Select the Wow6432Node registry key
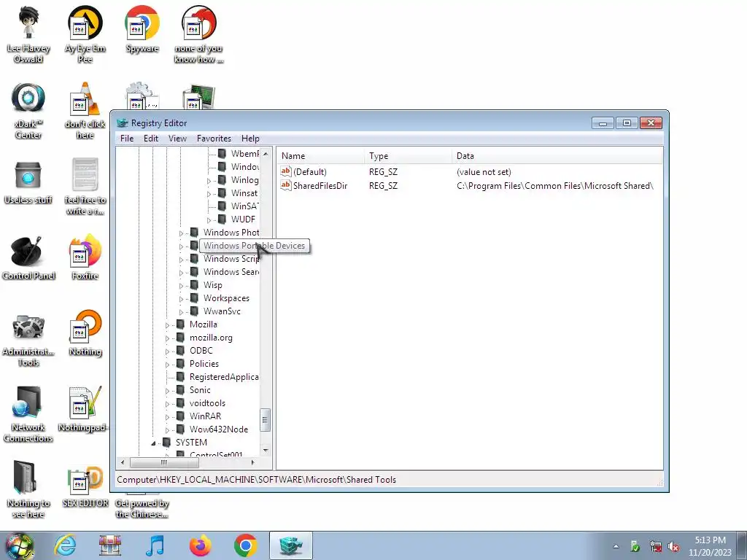747x560 pixels. pos(219,429)
